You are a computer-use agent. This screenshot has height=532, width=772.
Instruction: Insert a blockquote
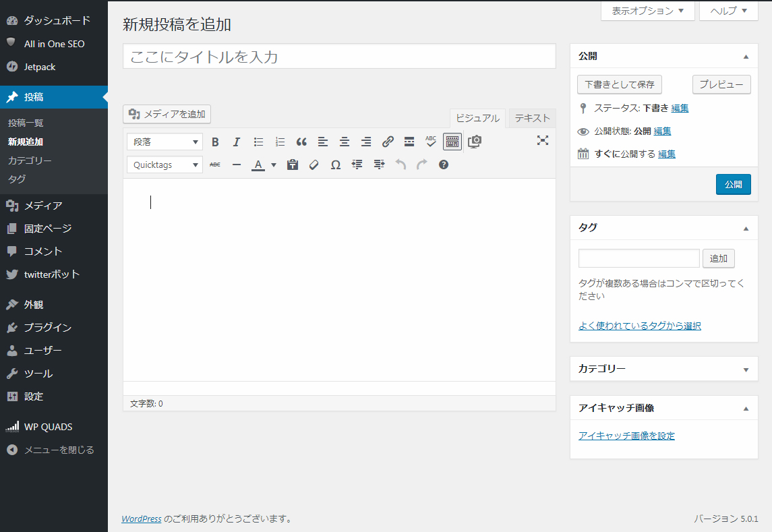pos(301,142)
